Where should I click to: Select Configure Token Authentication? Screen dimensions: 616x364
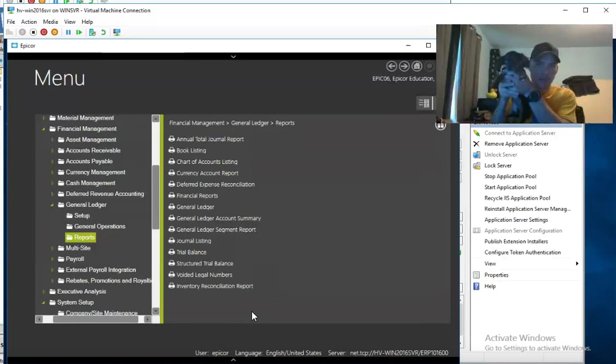click(522, 252)
